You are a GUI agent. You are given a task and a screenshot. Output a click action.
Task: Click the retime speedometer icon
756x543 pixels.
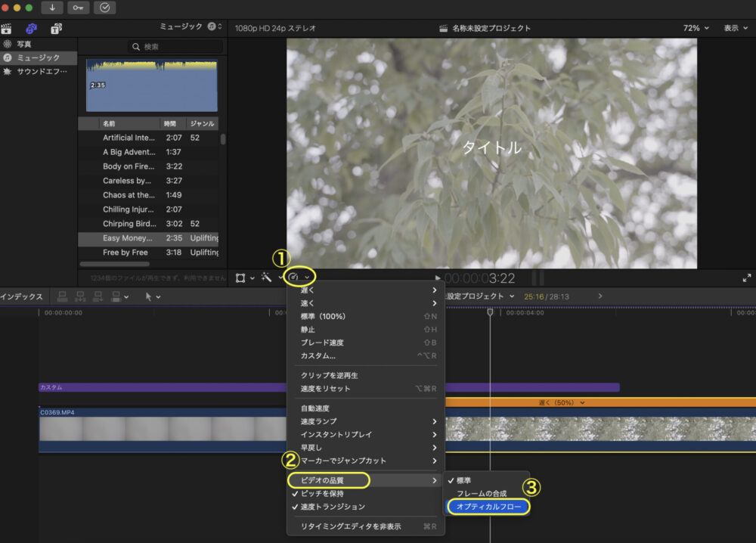[295, 278]
